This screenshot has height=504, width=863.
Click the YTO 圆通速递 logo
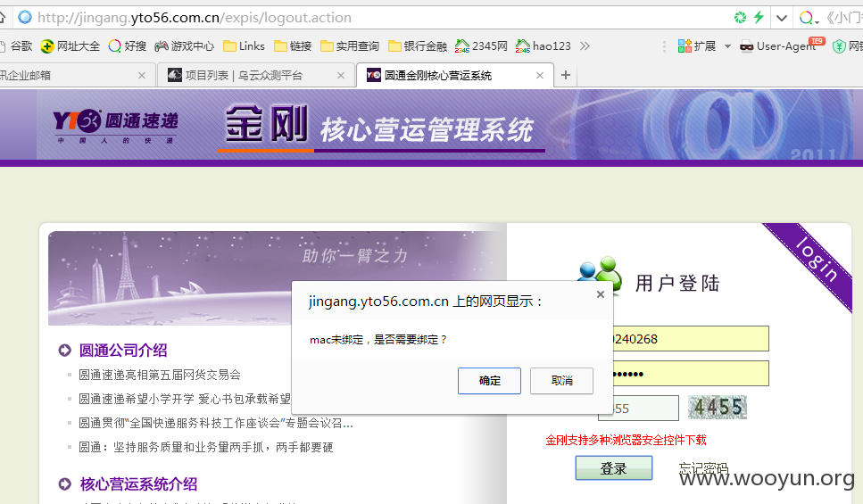click(116, 126)
